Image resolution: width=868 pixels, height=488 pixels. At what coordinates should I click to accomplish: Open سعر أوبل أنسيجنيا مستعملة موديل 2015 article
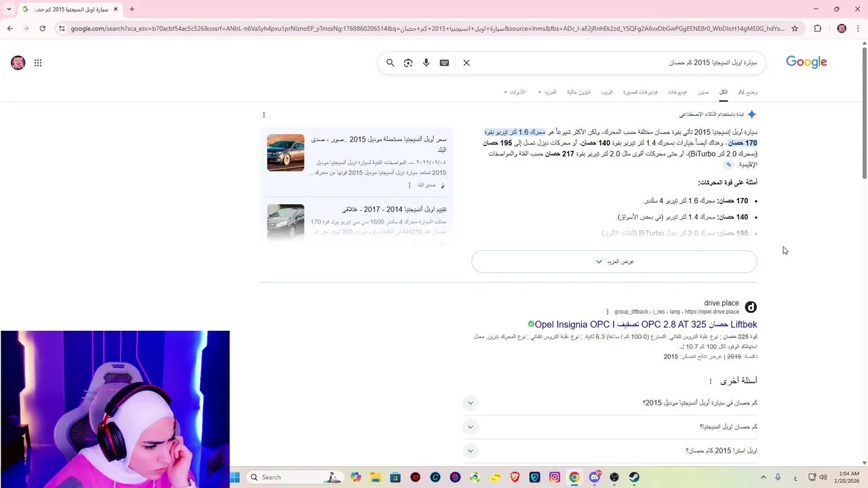tap(378, 144)
